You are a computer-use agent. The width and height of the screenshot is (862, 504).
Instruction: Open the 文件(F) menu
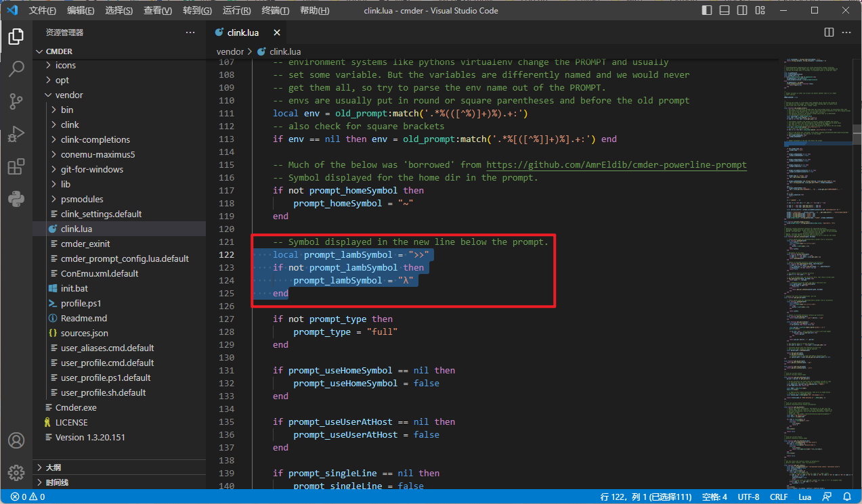43,11
